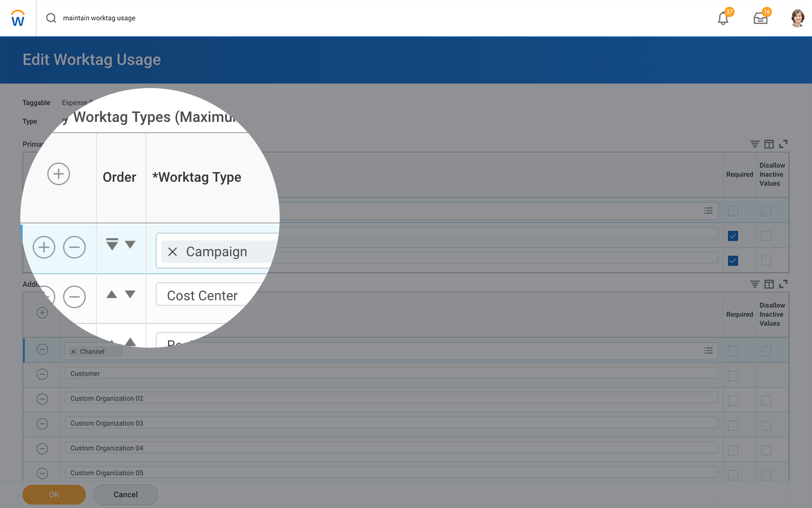
Task: Tick Required for Custom Organization 03
Action: (x=733, y=426)
